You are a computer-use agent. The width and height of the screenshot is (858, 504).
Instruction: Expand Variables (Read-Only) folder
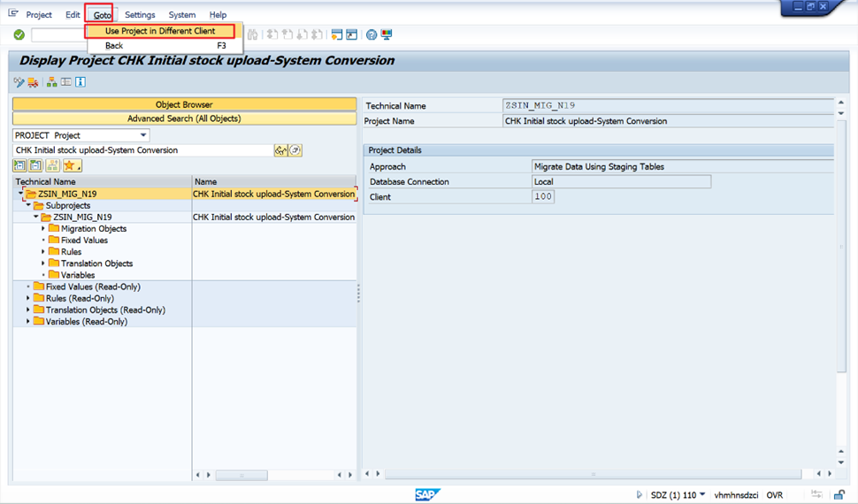click(x=28, y=321)
